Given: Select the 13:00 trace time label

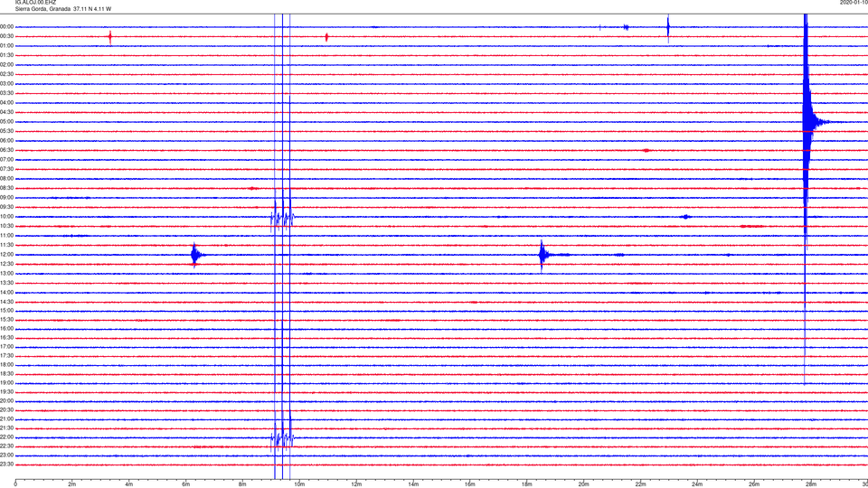Looking at the screenshot, I should point(6,273).
